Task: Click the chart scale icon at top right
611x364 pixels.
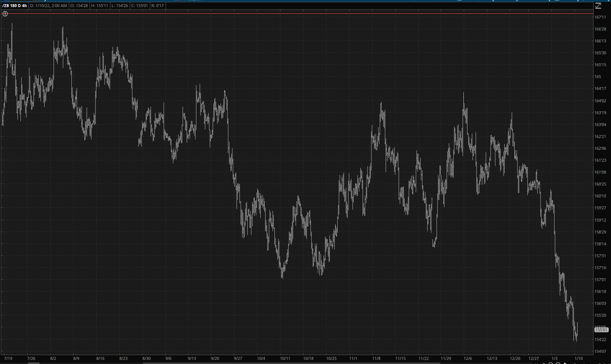Action: coord(598,6)
